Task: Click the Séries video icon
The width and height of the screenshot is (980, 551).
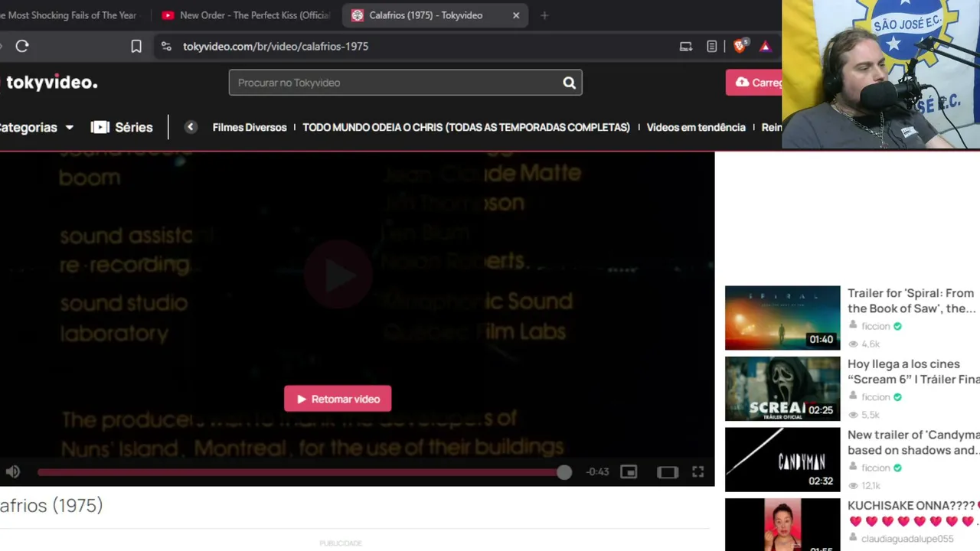Action: point(100,127)
